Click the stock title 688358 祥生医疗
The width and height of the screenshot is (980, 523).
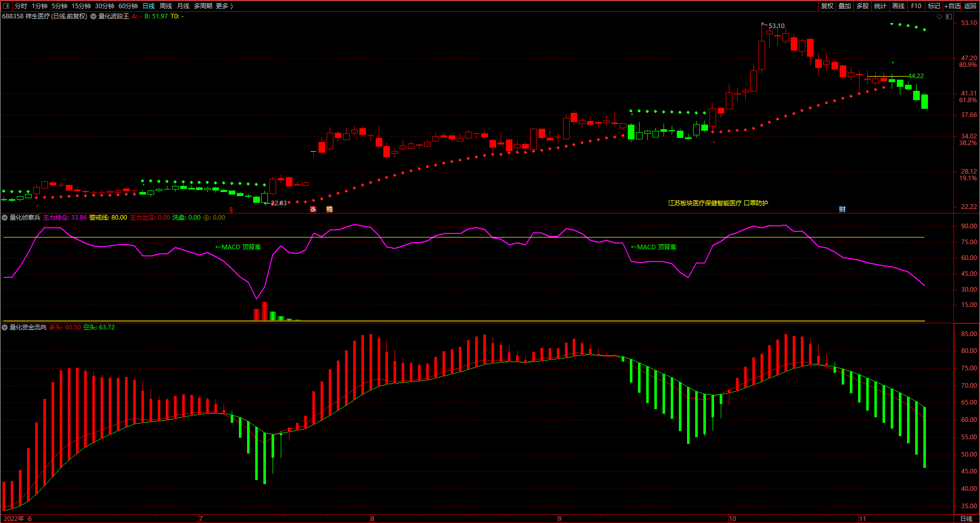(x=27, y=16)
